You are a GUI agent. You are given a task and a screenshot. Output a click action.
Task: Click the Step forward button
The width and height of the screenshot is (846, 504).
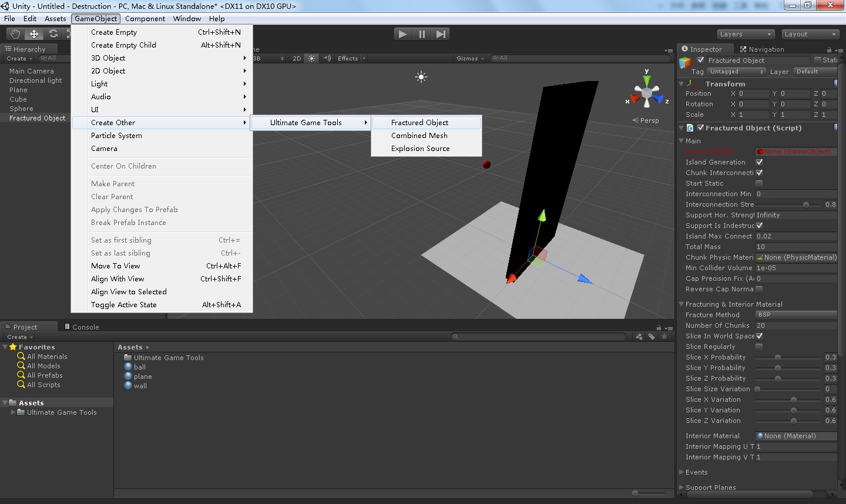click(441, 34)
